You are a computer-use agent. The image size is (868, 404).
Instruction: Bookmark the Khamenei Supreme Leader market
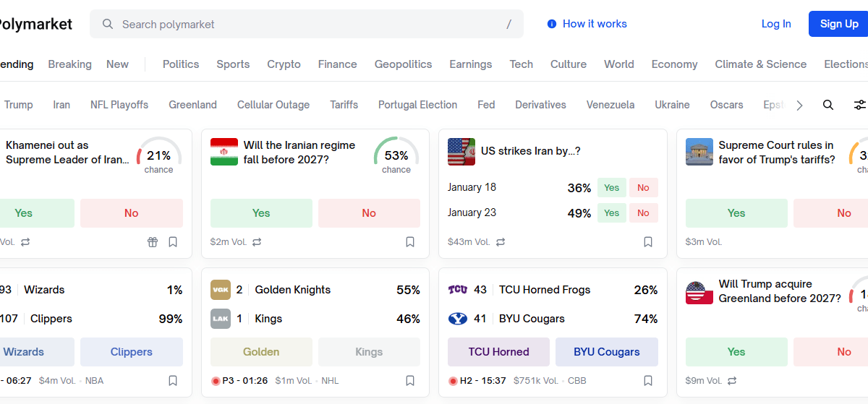coord(173,242)
